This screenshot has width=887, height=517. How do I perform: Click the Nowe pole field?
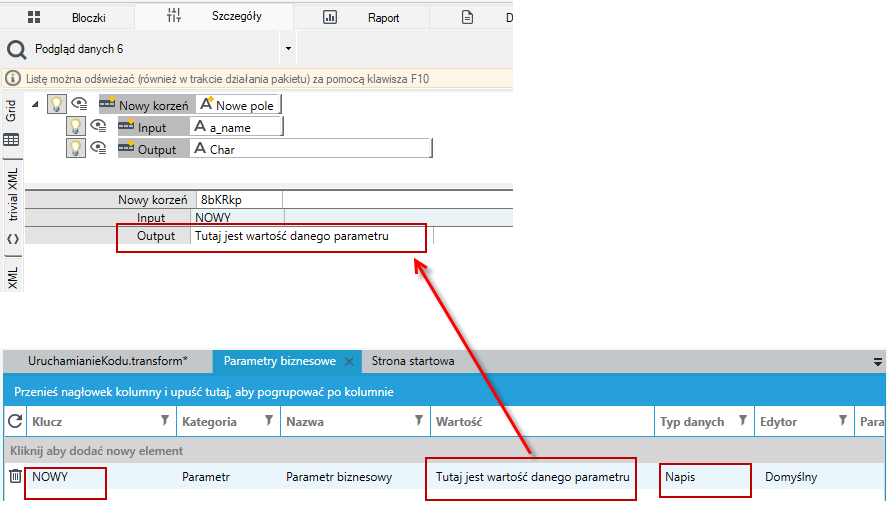[238, 105]
